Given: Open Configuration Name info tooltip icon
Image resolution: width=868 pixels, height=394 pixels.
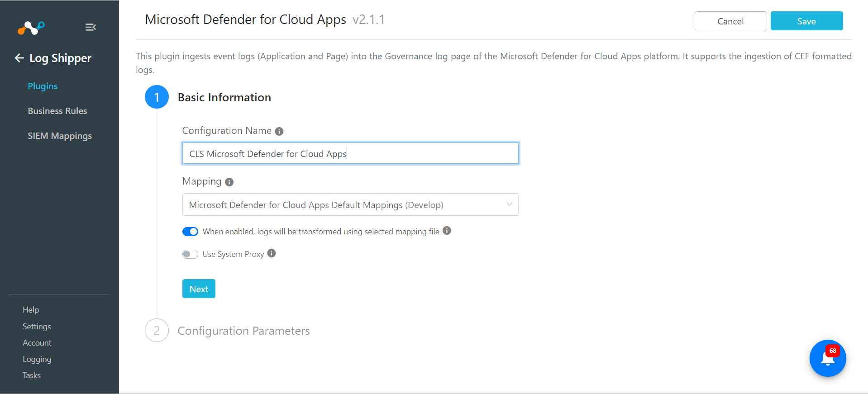Looking at the screenshot, I should [x=279, y=131].
